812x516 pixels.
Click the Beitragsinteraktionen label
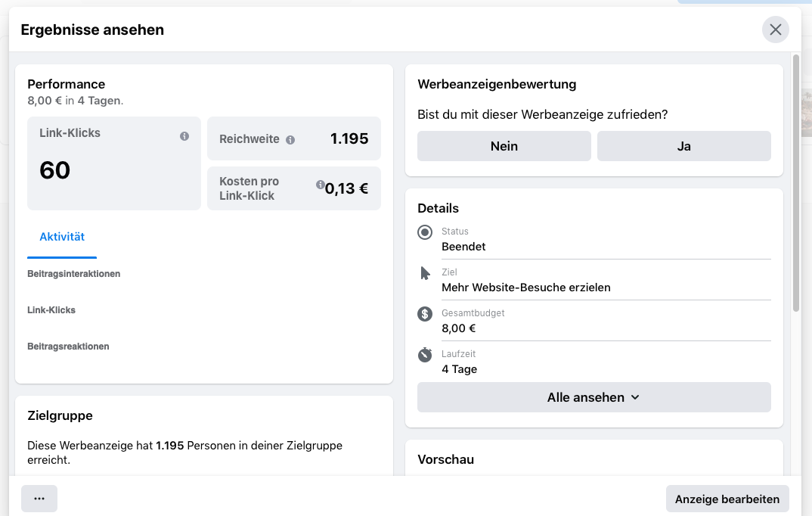point(73,274)
